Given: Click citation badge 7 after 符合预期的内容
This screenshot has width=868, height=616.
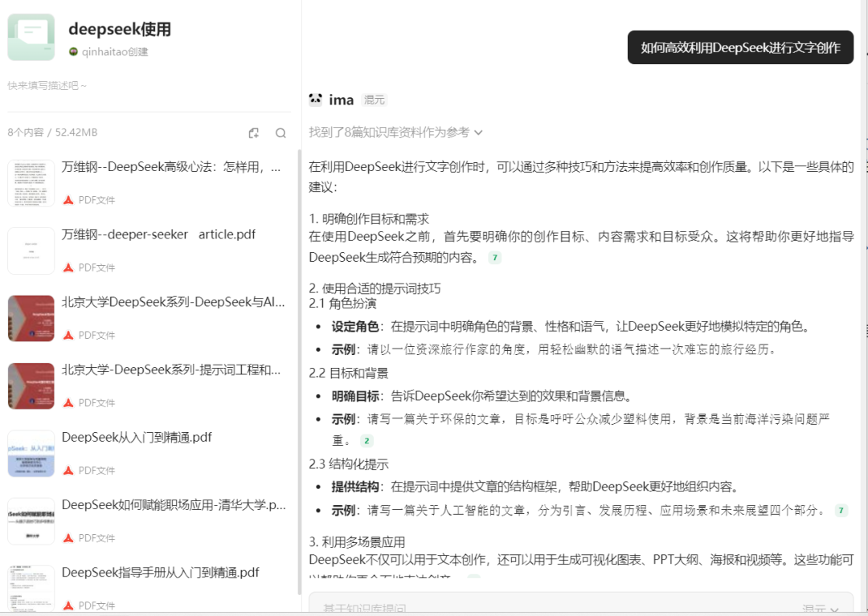Looking at the screenshot, I should pyautogui.click(x=495, y=258).
